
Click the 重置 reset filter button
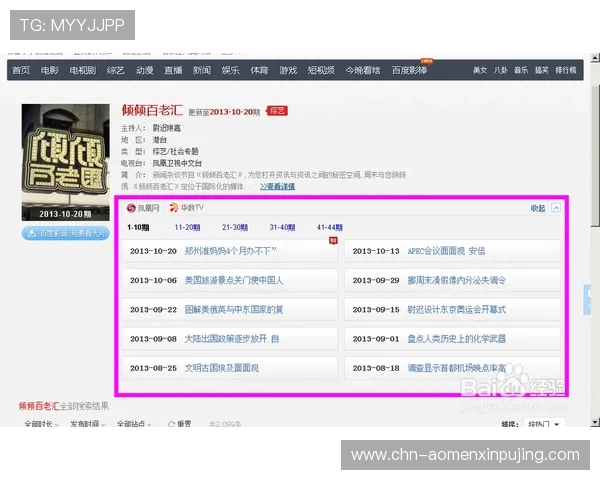179,424
